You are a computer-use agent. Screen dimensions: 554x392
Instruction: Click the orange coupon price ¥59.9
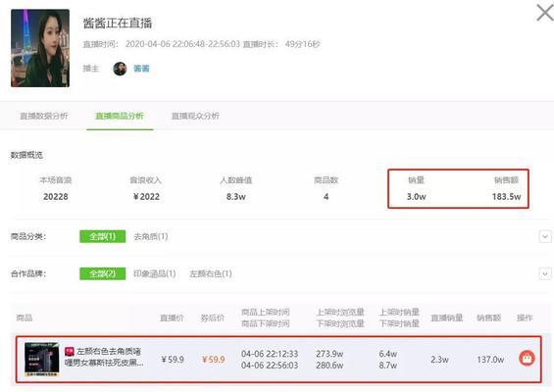click(x=214, y=360)
